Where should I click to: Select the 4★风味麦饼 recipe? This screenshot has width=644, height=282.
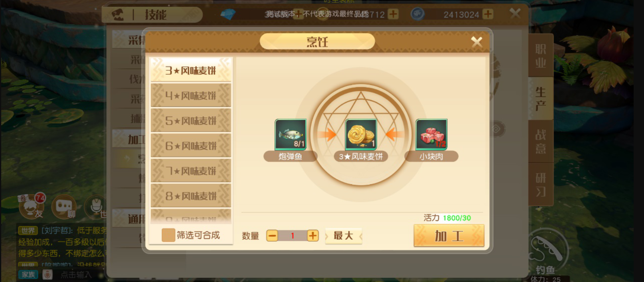coord(191,95)
